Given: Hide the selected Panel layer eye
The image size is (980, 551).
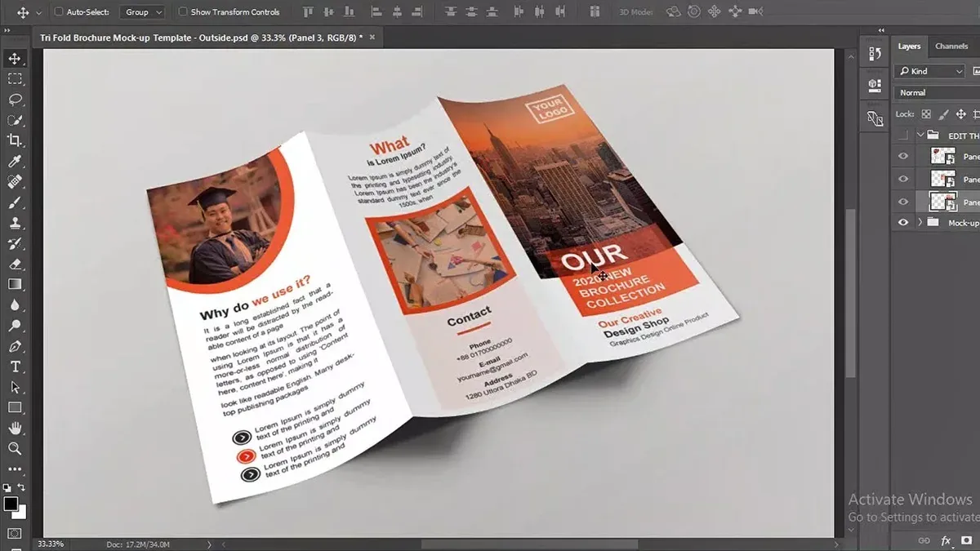Looking at the screenshot, I should click(903, 202).
